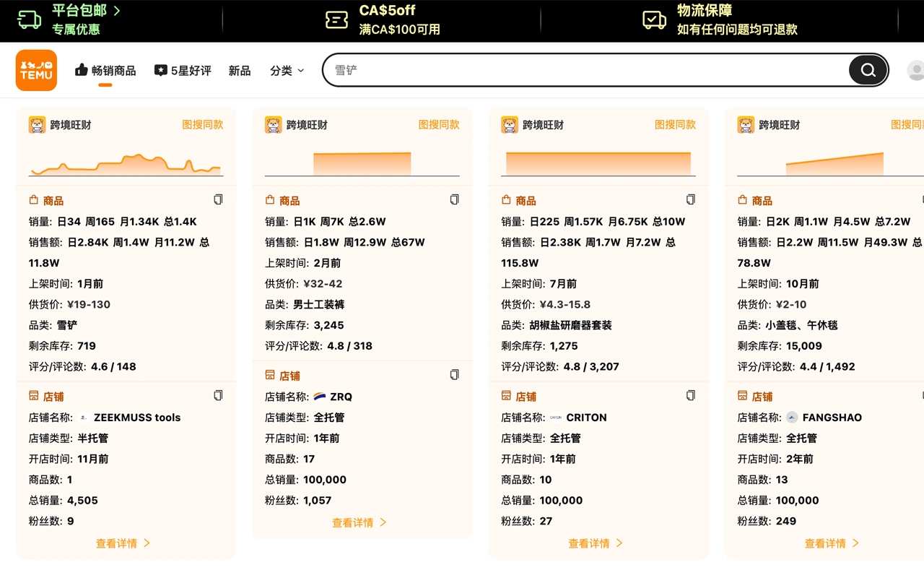Click the bag icon beside 畅销商品
The width and height of the screenshot is (924, 578).
(x=79, y=70)
